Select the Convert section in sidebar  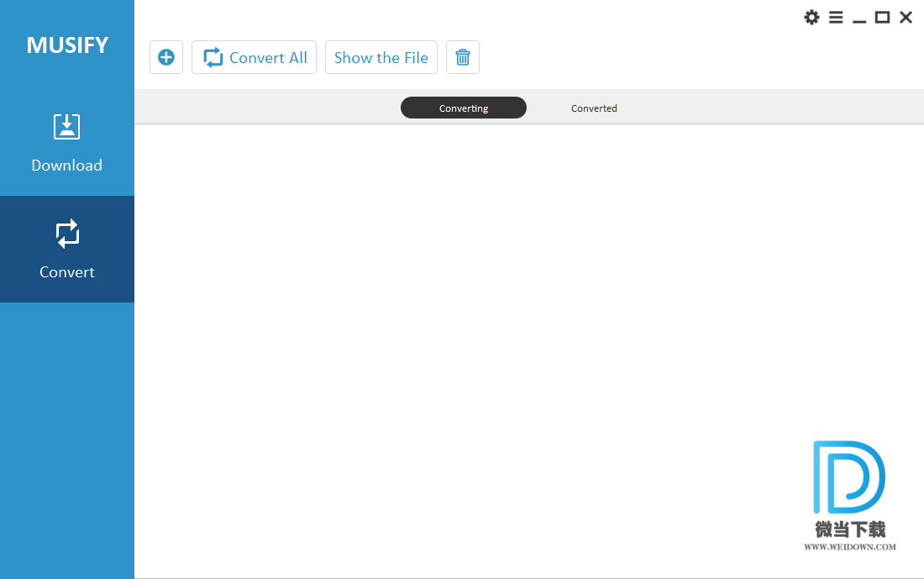tap(66, 250)
